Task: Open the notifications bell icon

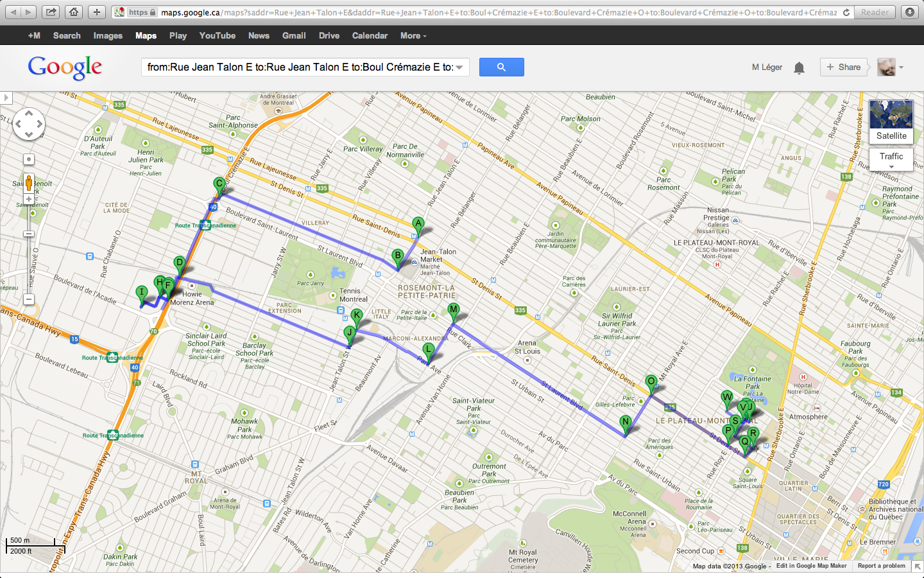Action: tap(799, 67)
